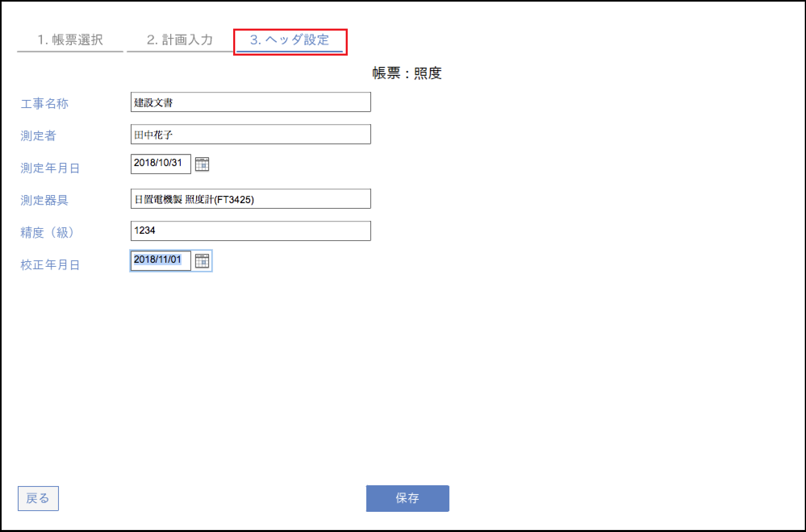Focus the 精度（級） input field

[x=251, y=231]
